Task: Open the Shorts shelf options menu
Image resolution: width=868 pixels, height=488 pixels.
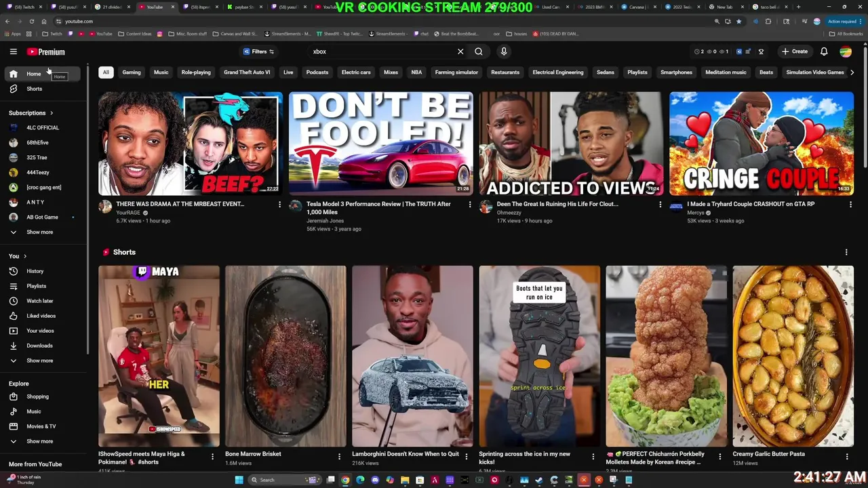Action: (846, 252)
